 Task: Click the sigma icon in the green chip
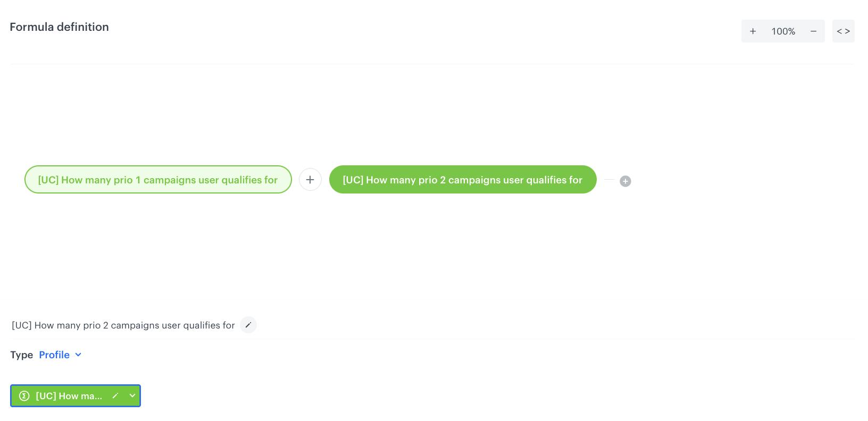[24, 396]
